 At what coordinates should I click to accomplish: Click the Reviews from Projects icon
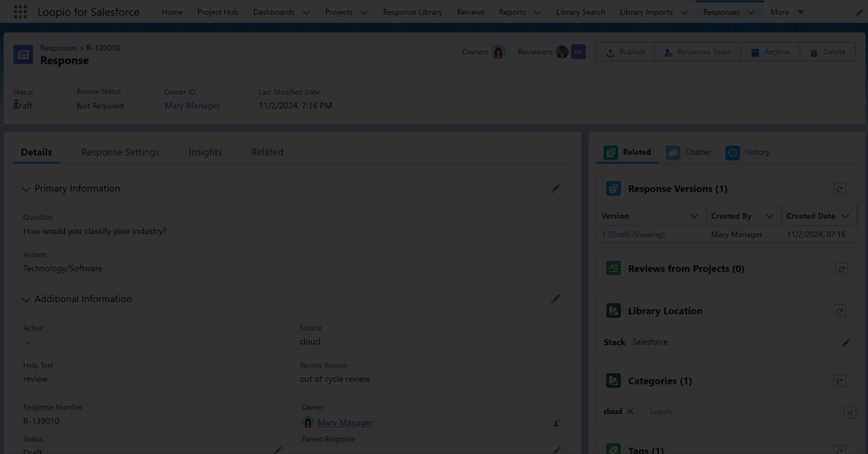614,268
